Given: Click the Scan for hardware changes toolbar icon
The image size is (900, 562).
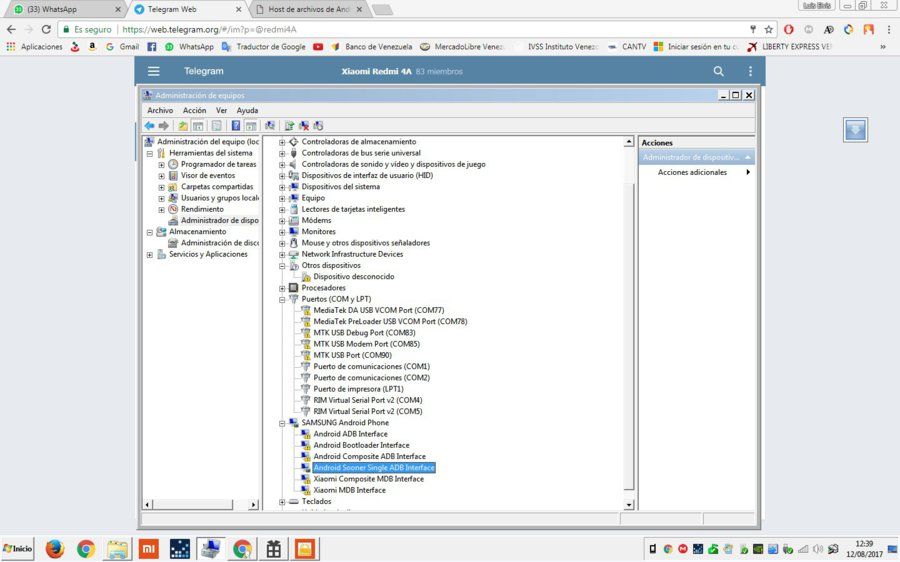Looking at the screenshot, I should 269,126.
